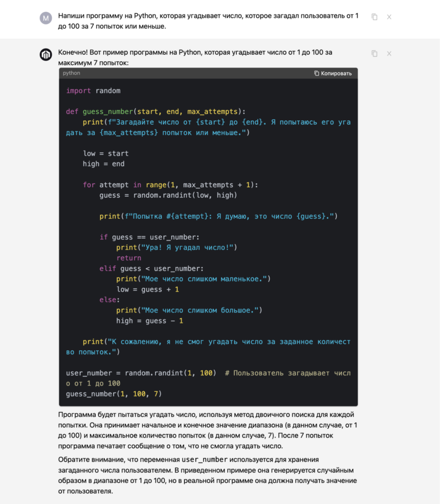The width and height of the screenshot is (440, 504).
Task: Click the copy icon on the user message
Action: [374, 16]
